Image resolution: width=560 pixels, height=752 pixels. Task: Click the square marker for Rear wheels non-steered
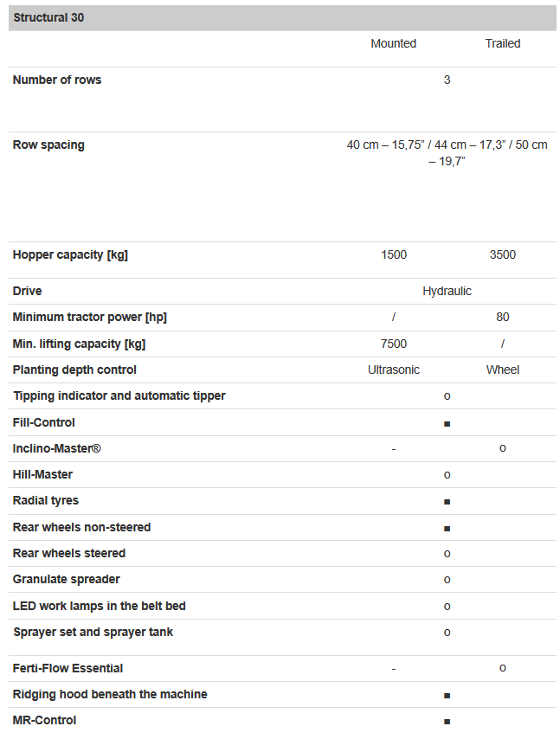point(447,528)
